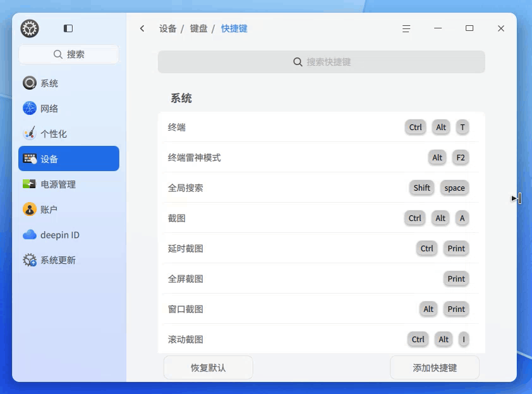Screen dimensions: 532x394
Task: Click the I key of 滚动截图
Action: [464, 339]
